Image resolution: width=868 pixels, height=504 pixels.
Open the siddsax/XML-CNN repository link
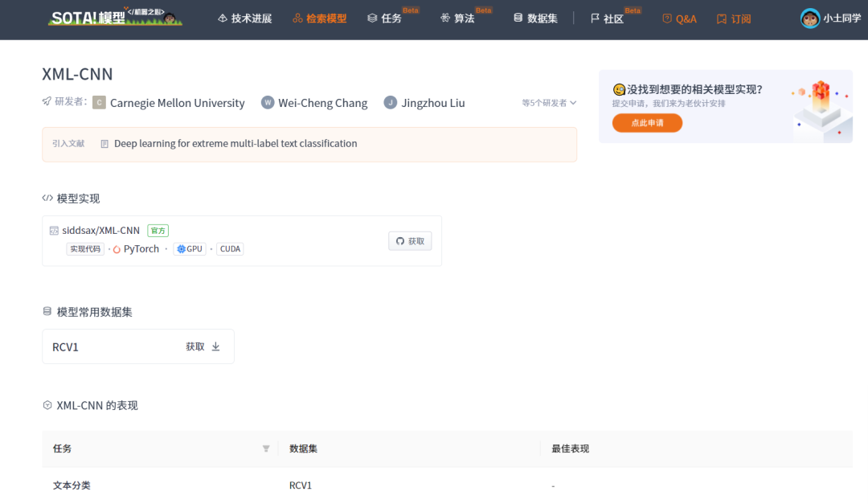[100, 229]
